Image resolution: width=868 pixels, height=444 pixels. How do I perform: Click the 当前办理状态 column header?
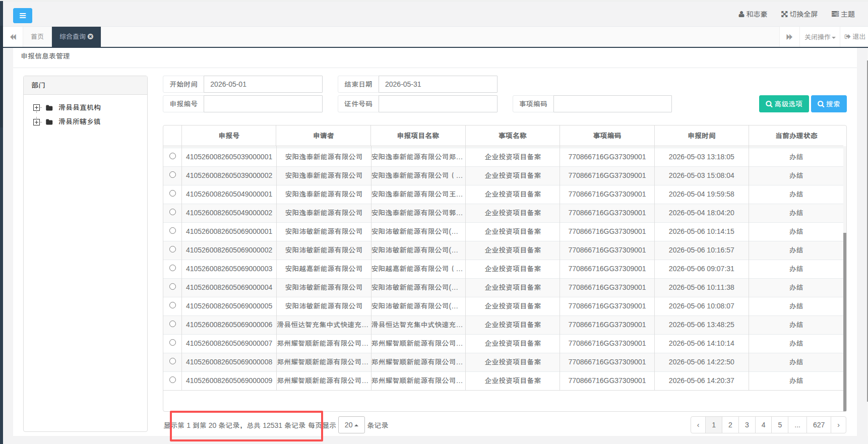pyautogui.click(x=796, y=136)
